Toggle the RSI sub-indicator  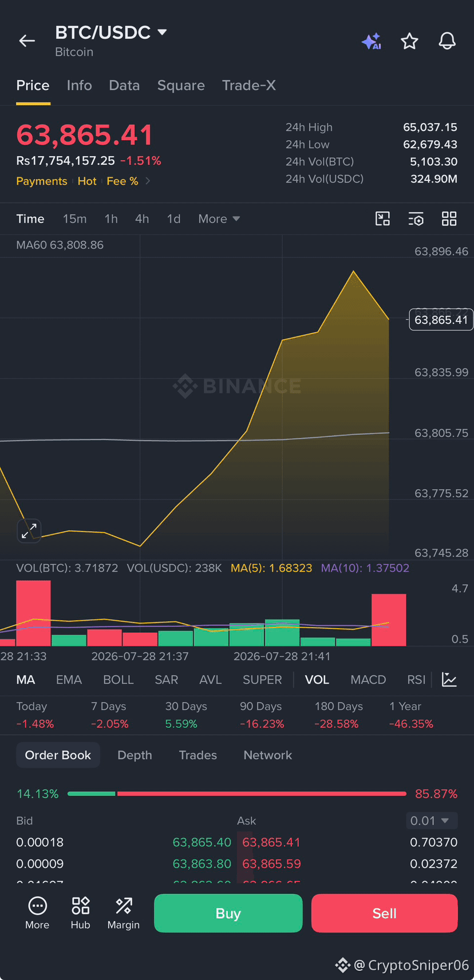tap(416, 680)
